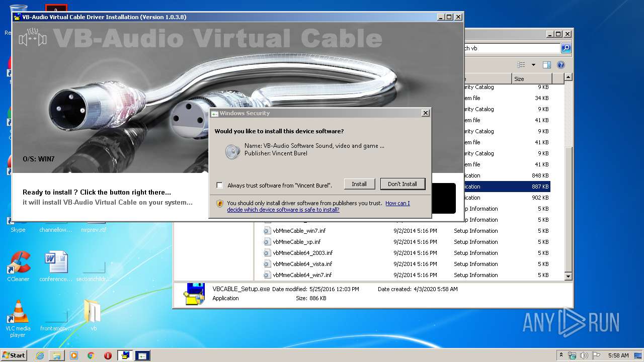Select the 848 KB file row
The image size is (644, 362).
[x=507, y=175]
